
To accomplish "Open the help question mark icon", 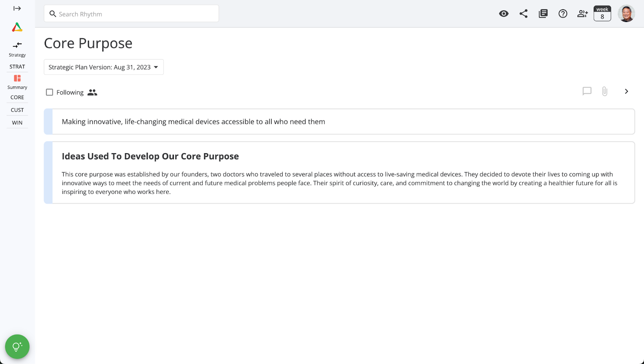I will click(563, 14).
